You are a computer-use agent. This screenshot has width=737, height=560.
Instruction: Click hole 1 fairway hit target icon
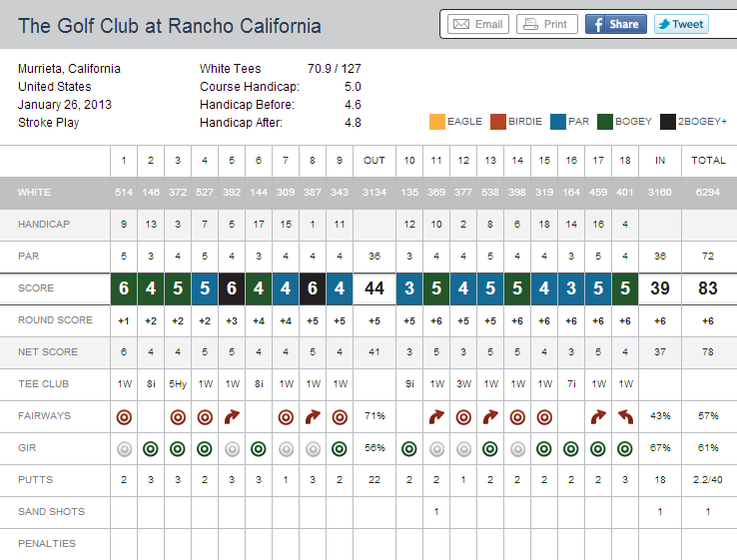tap(124, 416)
